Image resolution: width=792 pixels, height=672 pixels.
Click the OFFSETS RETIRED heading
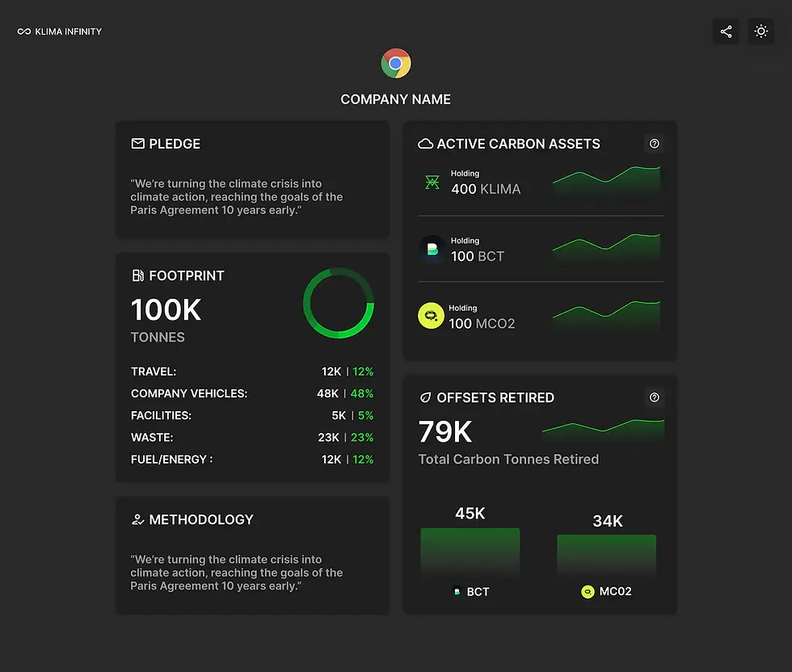[495, 398]
